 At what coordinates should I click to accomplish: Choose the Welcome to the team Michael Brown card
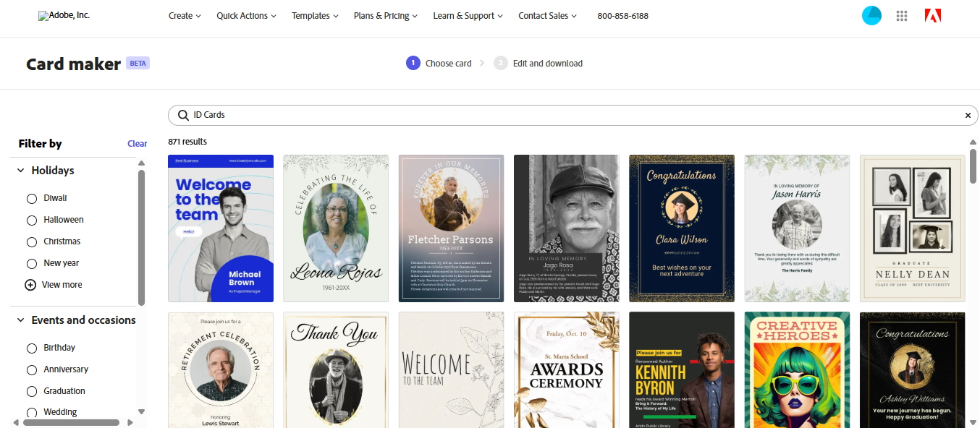221,228
